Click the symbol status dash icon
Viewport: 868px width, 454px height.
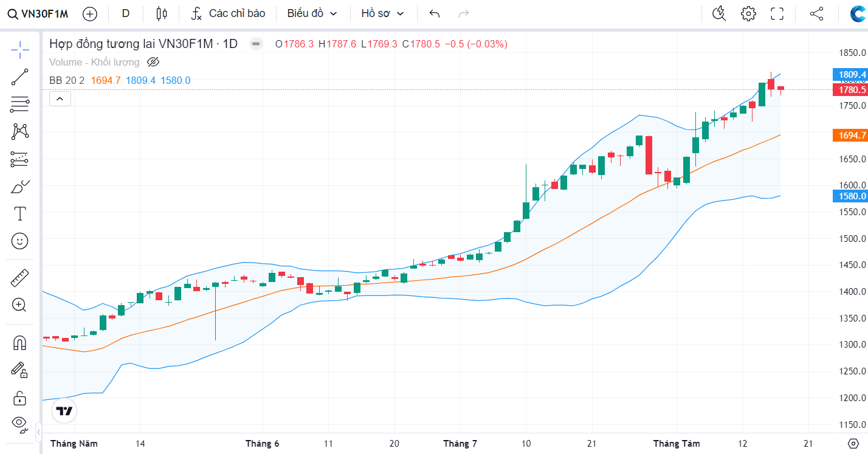tap(256, 44)
